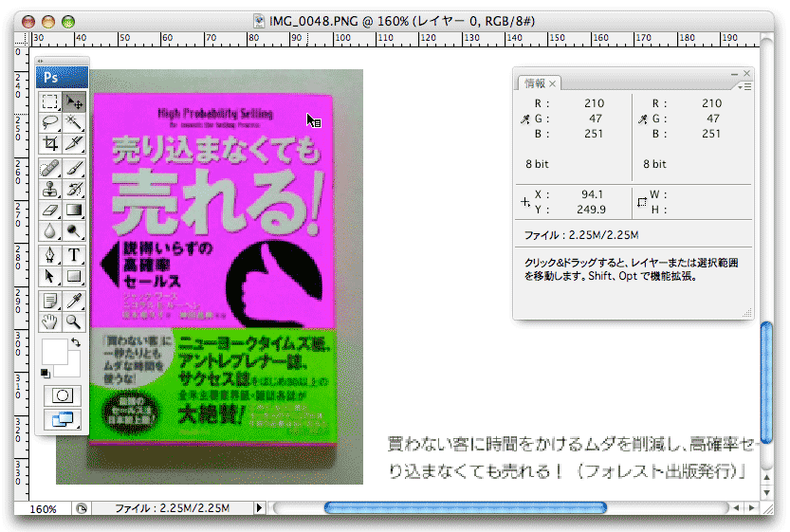The image size is (790, 532).
Task: Select the Zoom magnifier tool
Action: click(74, 321)
